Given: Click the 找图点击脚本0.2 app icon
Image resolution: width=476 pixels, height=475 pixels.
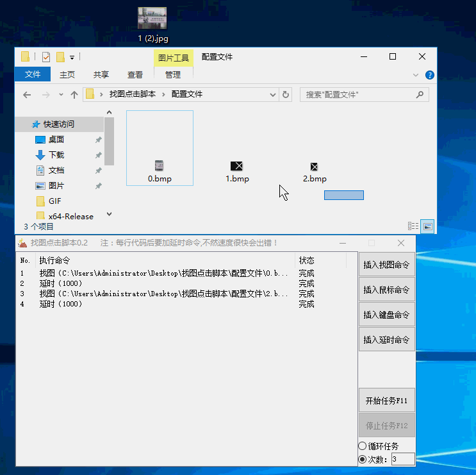Looking at the screenshot, I should [22, 243].
